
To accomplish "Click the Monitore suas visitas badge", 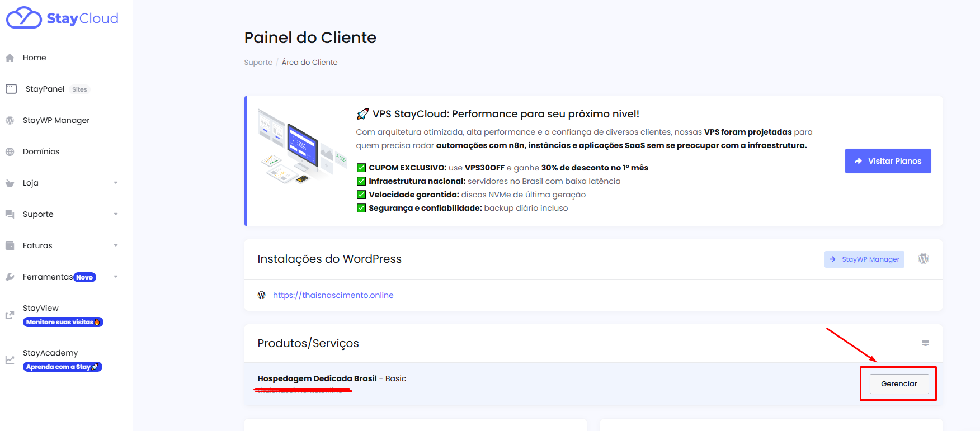I will point(63,322).
